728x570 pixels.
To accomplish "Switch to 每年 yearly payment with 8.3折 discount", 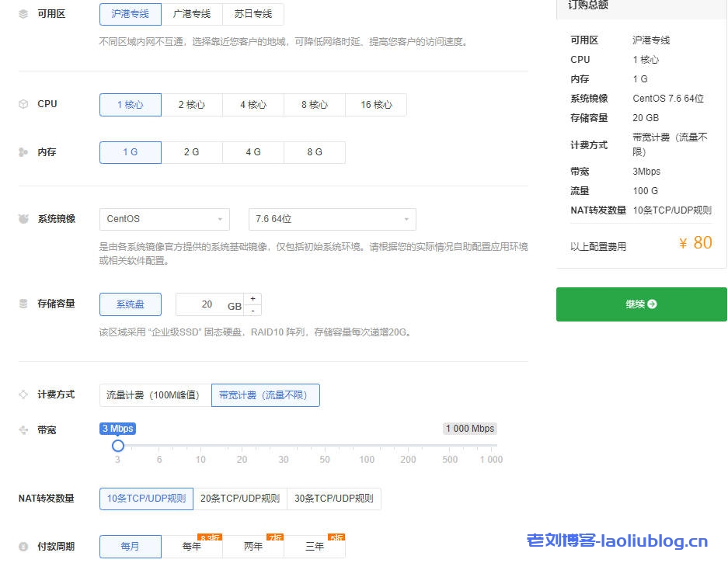I will click(x=191, y=547).
